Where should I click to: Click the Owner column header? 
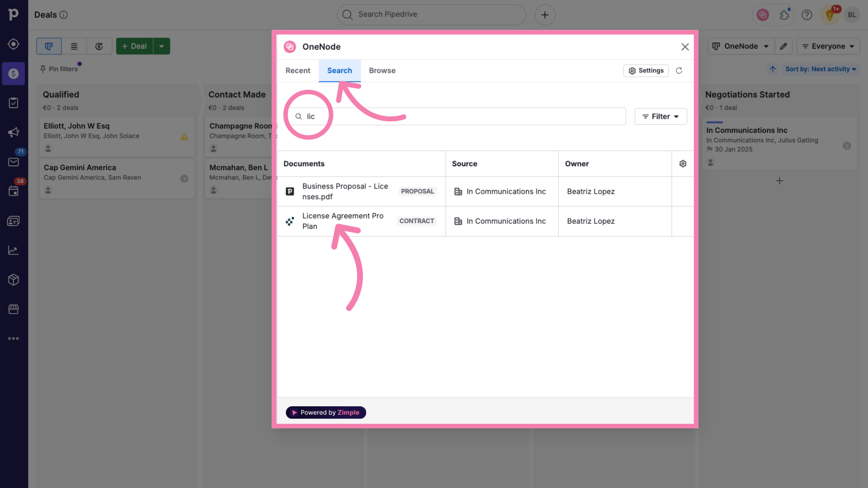pos(576,164)
